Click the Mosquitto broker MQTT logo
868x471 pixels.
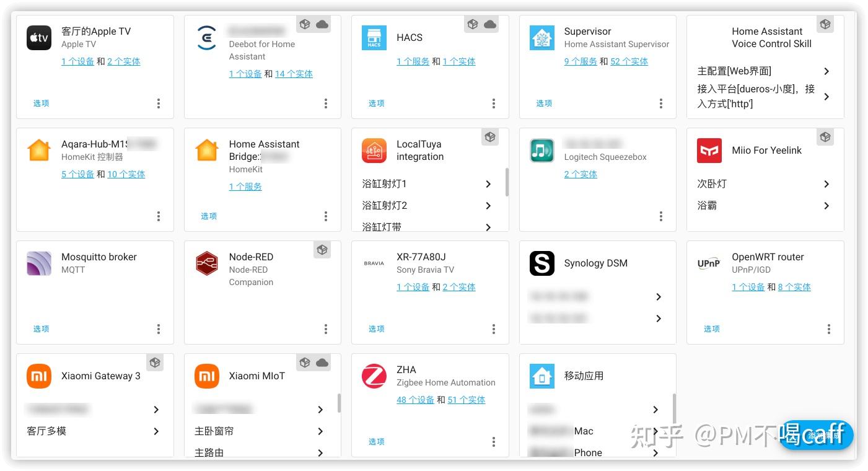click(x=39, y=263)
